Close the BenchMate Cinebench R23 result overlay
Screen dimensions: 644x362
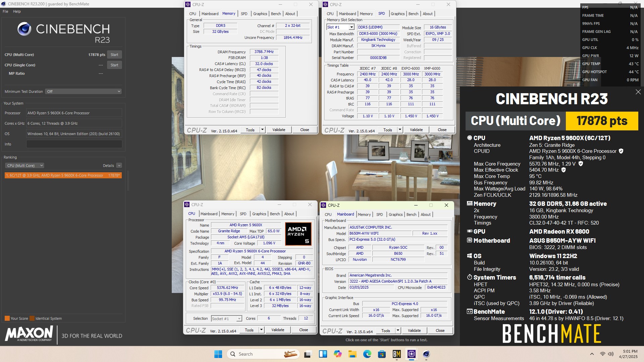click(x=638, y=92)
